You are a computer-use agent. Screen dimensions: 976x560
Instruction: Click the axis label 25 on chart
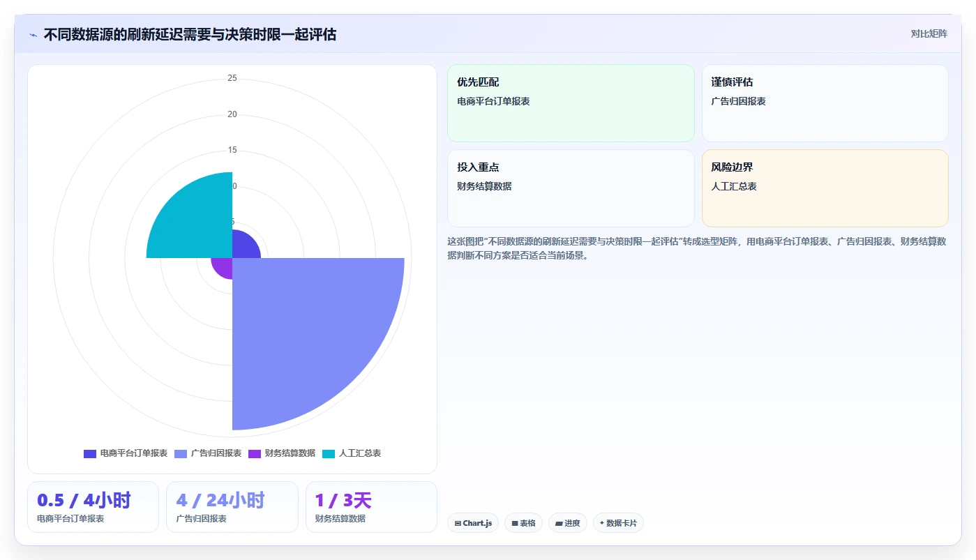click(232, 78)
